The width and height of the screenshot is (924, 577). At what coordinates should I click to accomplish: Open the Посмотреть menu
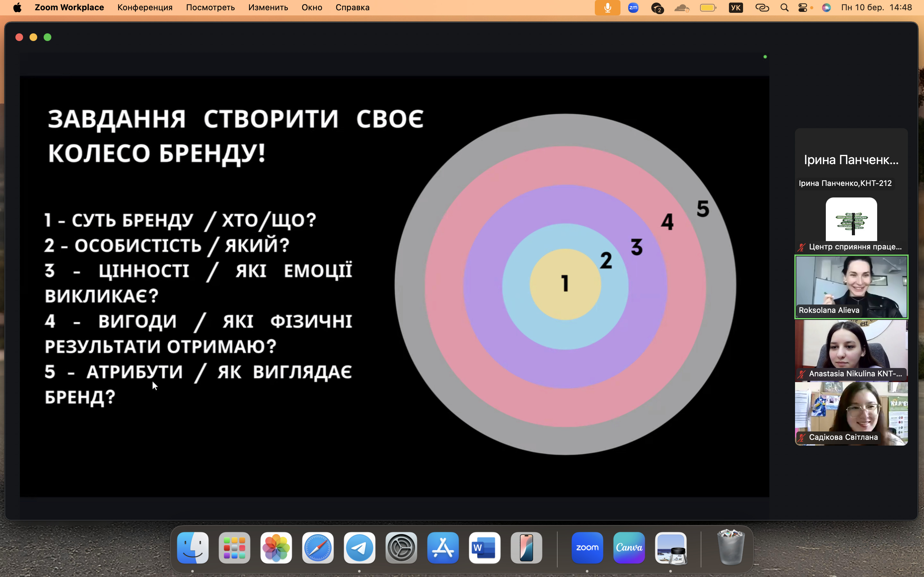coord(210,8)
